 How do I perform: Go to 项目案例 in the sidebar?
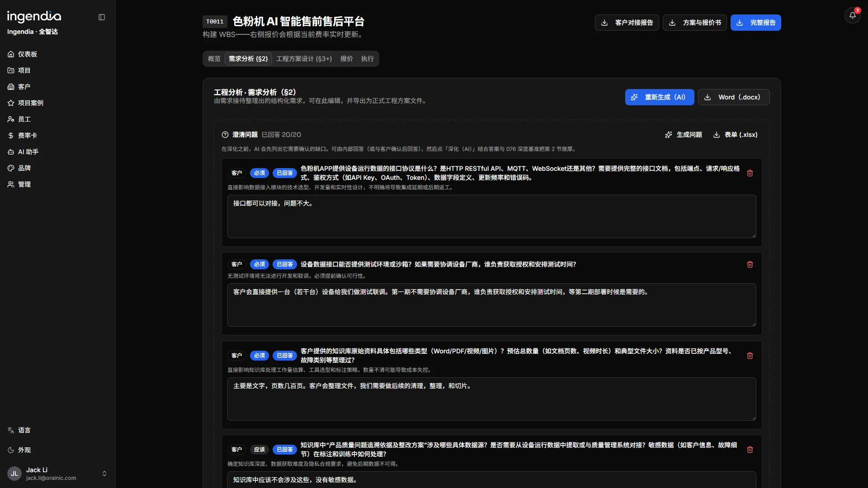coord(58,103)
